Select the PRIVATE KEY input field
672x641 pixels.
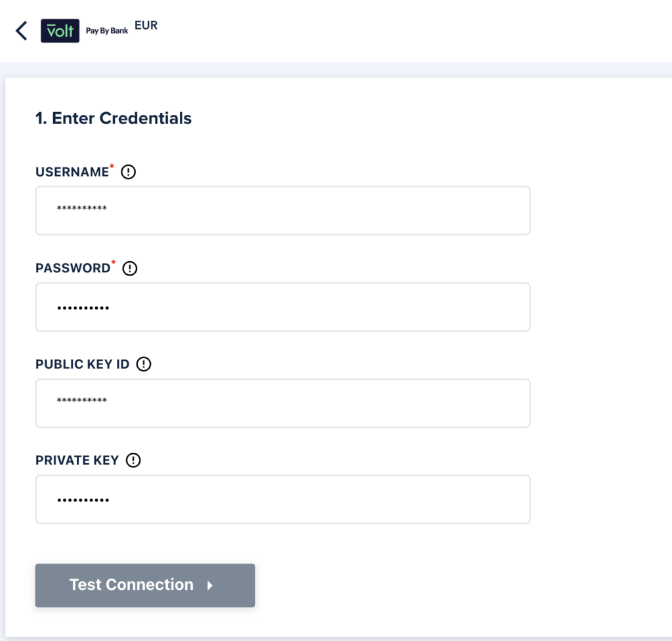click(x=282, y=499)
